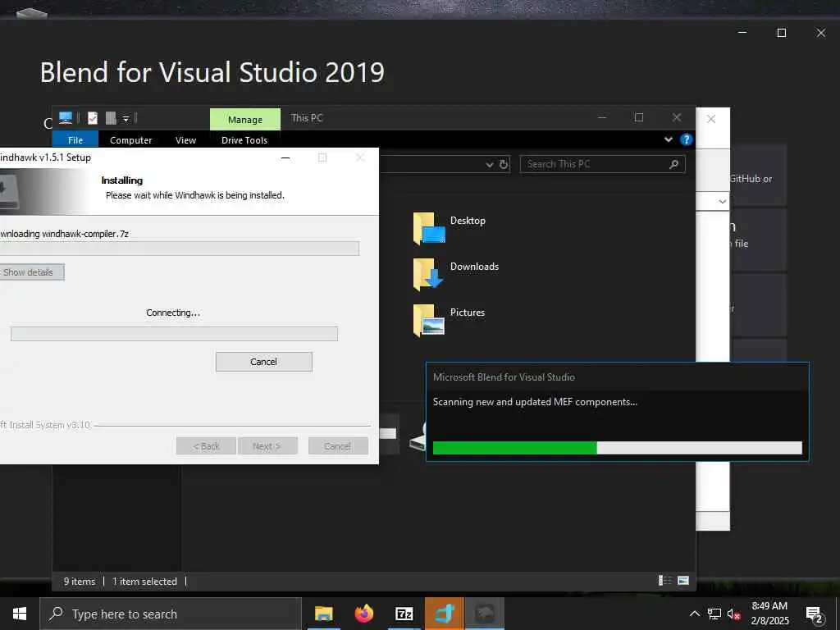The height and width of the screenshot is (630, 840).
Task: Open File Explorer from the taskbar
Action: (323, 614)
